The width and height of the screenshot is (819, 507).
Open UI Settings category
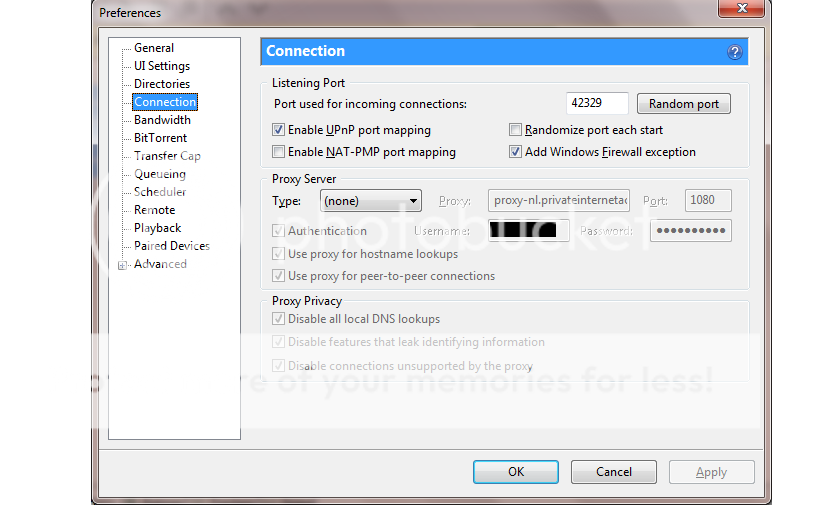click(x=161, y=66)
